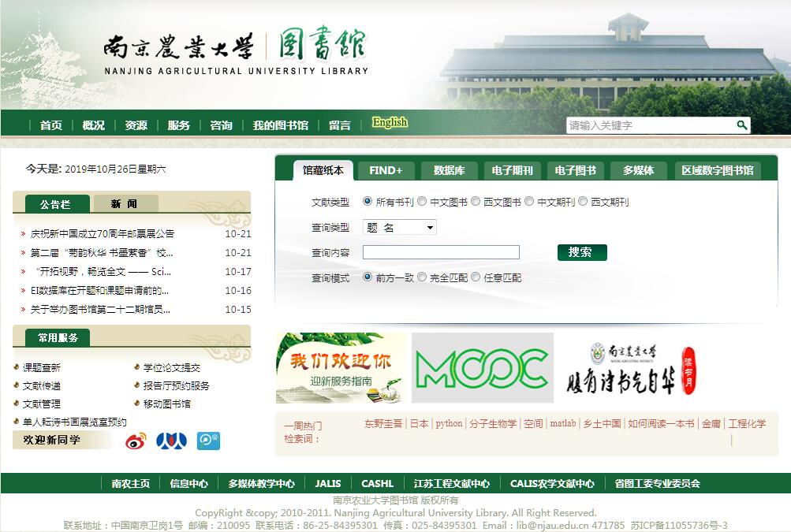
Task: Open the 学位论文提交 service link
Action: [x=172, y=367]
